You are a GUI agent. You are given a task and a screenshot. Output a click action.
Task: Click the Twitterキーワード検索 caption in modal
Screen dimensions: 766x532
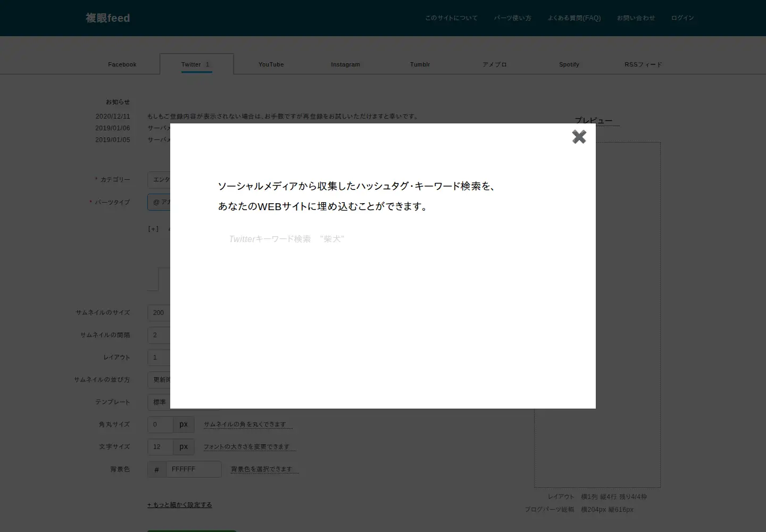287,239
